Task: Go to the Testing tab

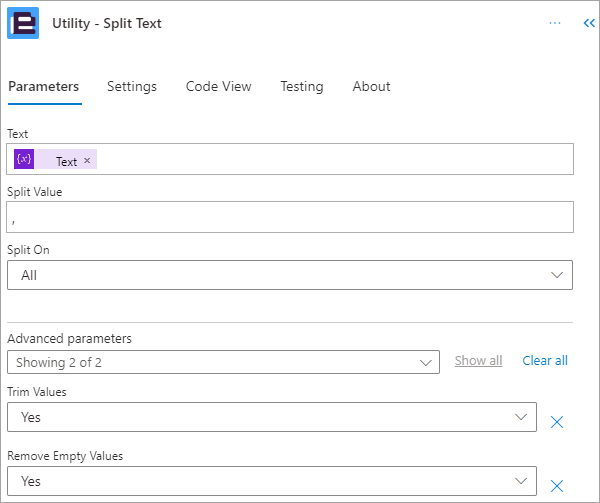Action: point(302,86)
